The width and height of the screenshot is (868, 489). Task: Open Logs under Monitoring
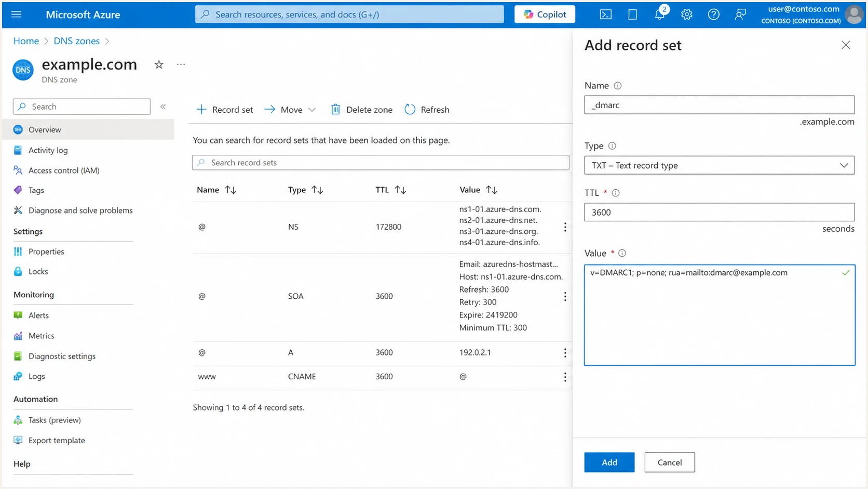tap(36, 376)
